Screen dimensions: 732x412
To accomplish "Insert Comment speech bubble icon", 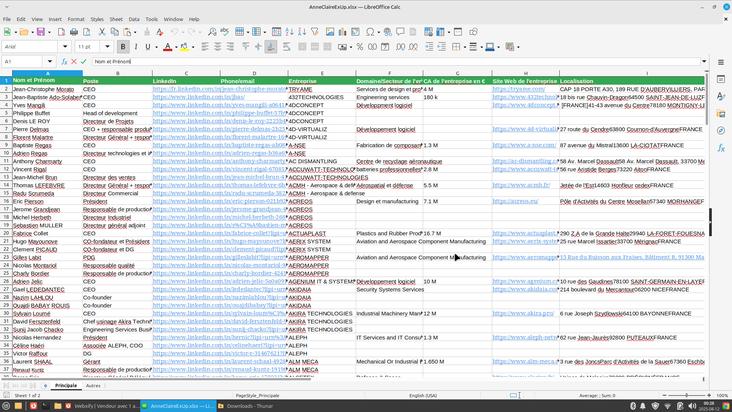I will pyautogui.click(x=400, y=32).
